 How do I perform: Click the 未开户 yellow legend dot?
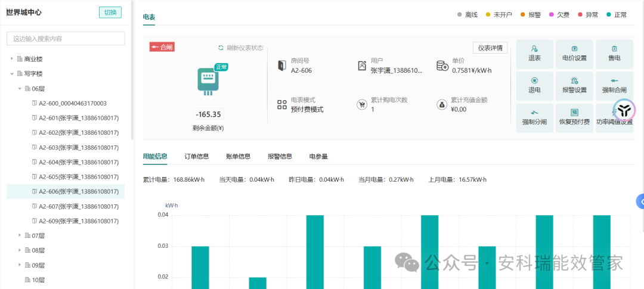tap(488, 15)
